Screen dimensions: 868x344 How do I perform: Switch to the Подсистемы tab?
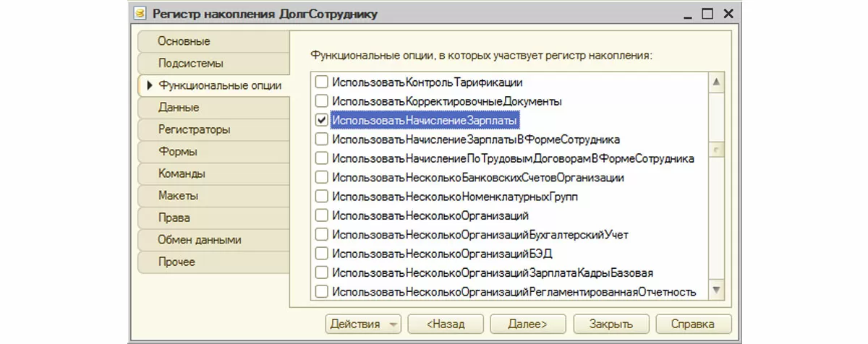click(x=213, y=63)
